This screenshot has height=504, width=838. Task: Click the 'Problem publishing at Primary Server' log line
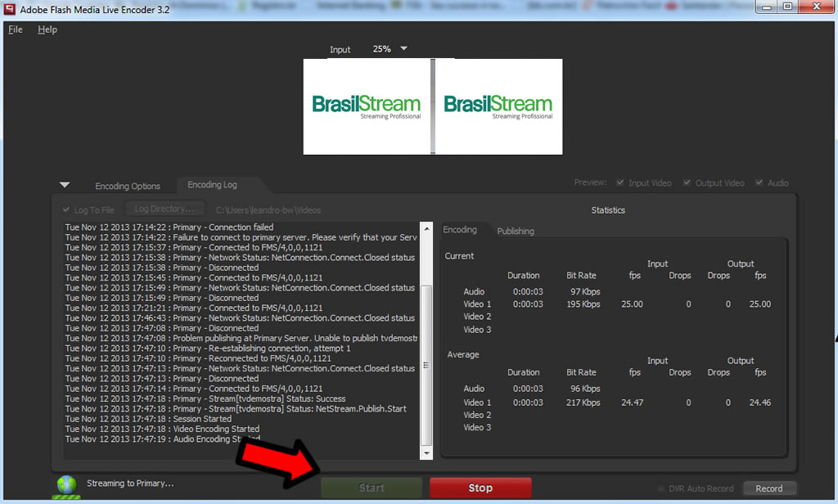coord(241,338)
